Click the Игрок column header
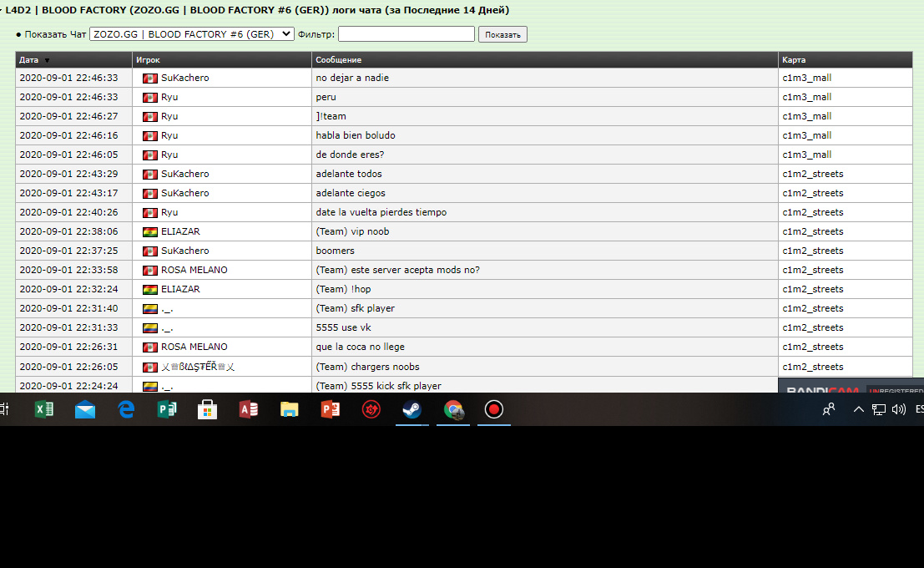 point(148,60)
